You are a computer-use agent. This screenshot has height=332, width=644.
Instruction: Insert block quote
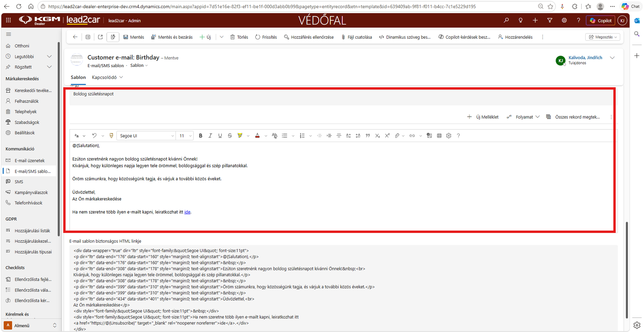click(367, 136)
